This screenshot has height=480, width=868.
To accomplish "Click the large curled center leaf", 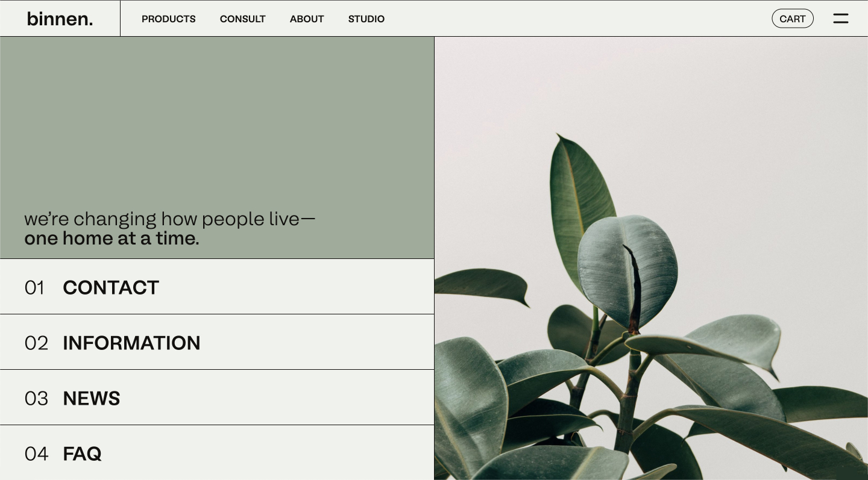I will click(x=627, y=271).
